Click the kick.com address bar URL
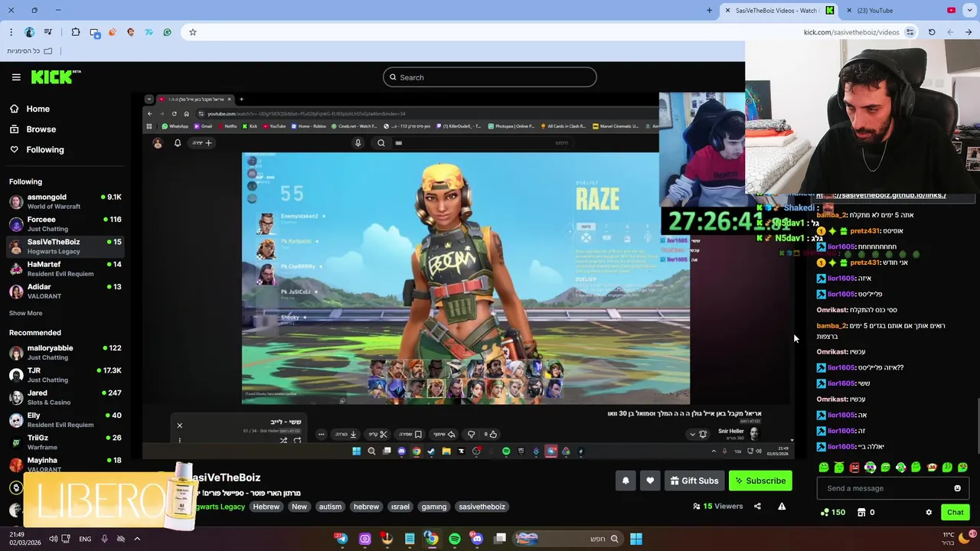The image size is (980, 551). pos(851,32)
